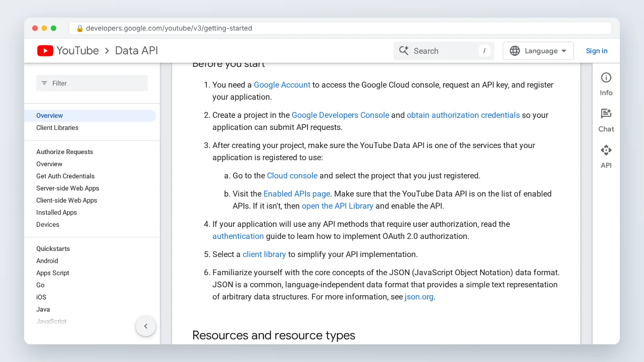Open iOS quickstart
This screenshot has height=362, width=644.
41,297
